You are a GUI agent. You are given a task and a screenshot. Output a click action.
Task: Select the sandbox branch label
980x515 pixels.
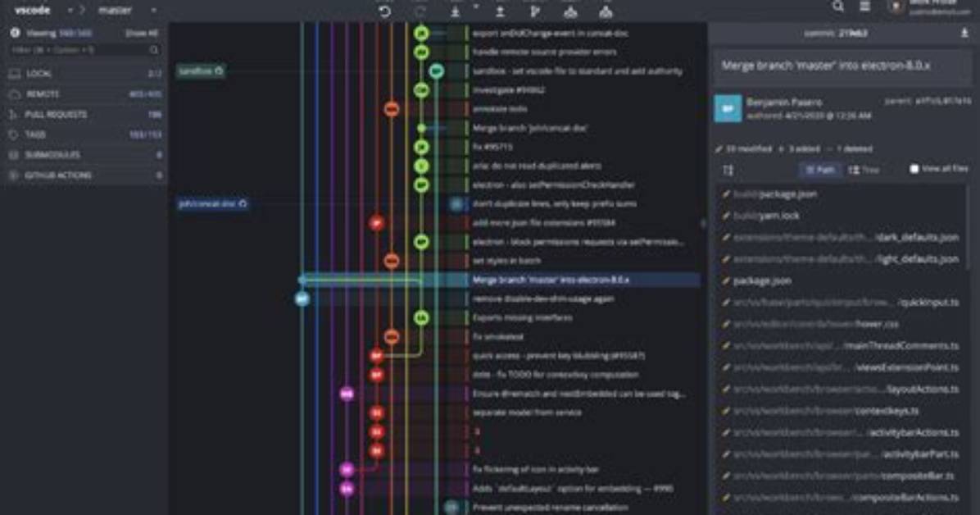[x=201, y=71]
